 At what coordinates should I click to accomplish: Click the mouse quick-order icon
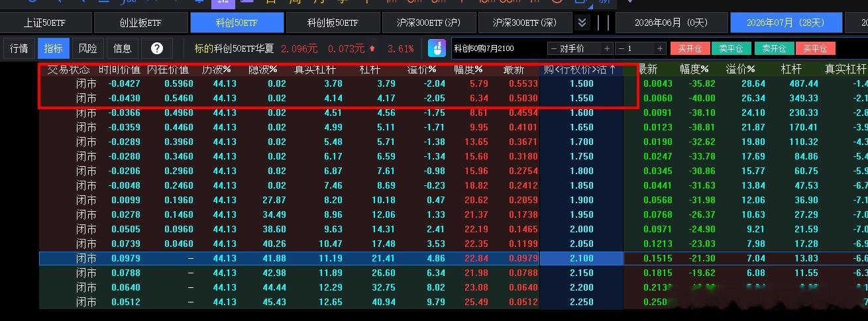437,48
